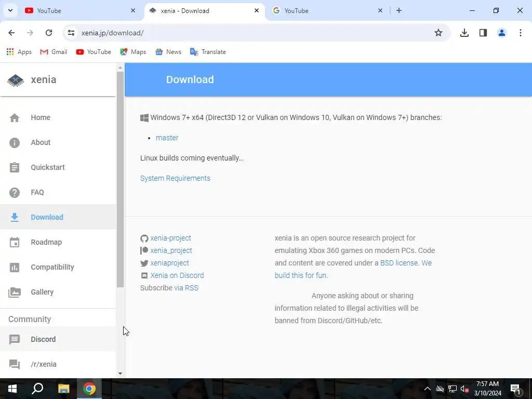The height and width of the screenshot is (399, 532).
Task: Click Chrome icon in taskbar
Action: 89,389
